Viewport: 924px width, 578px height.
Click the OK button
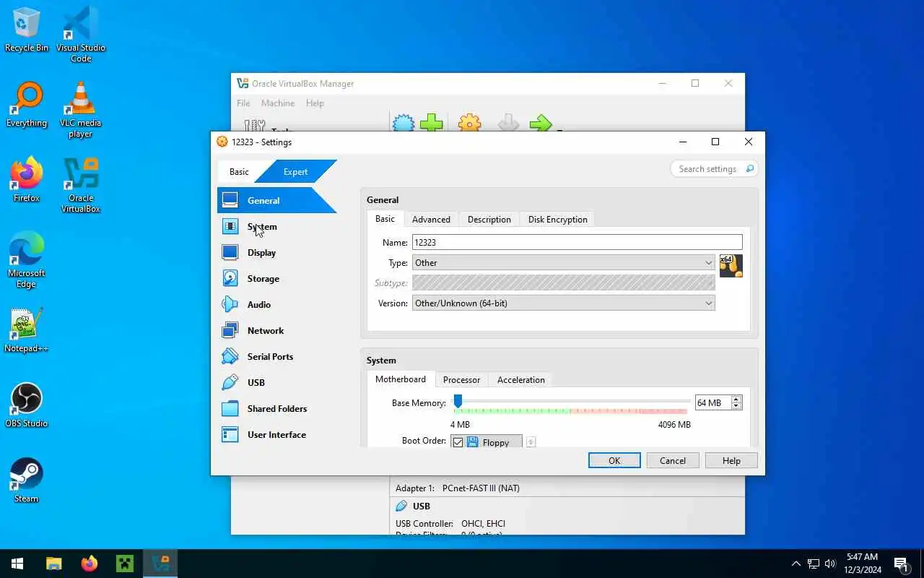(614, 460)
